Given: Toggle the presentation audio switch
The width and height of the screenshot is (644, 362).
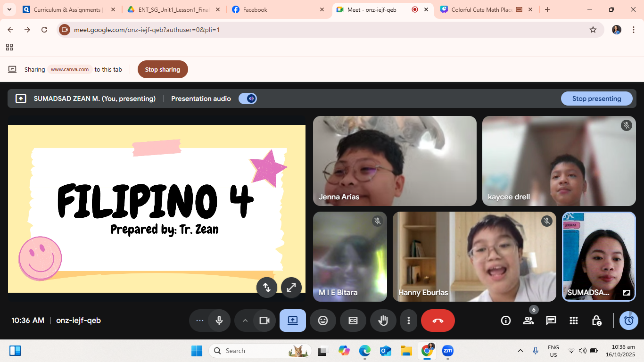Looking at the screenshot, I should coord(248,99).
